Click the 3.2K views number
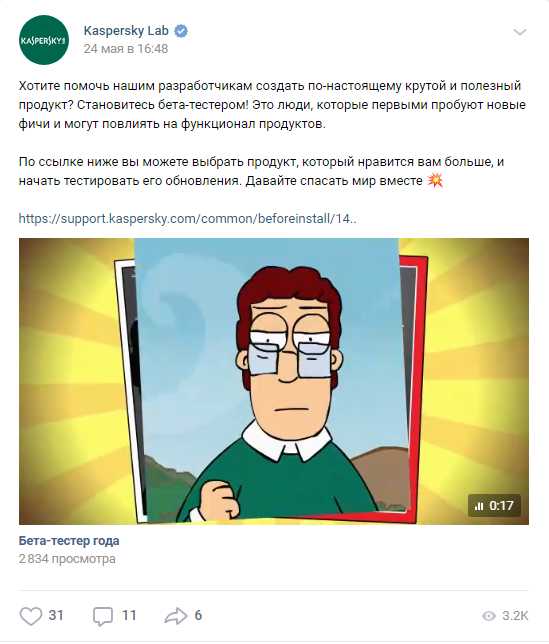The height and width of the screenshot is (644, 549). 515,616
